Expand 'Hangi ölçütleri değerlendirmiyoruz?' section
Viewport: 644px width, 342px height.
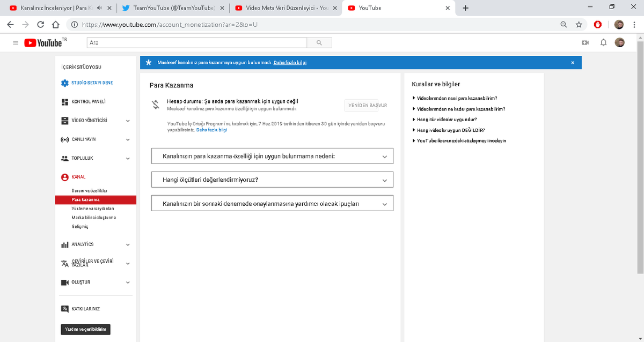[x=273, y=180]
